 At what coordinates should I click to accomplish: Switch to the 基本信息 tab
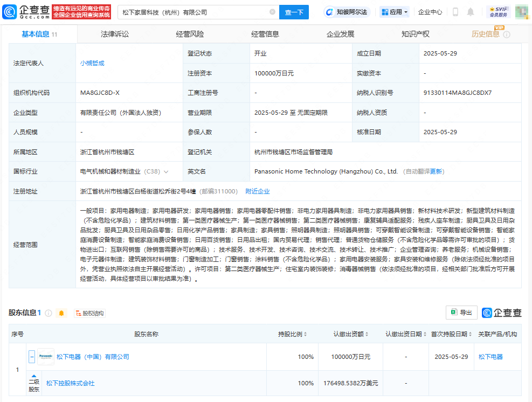point(39,34)
